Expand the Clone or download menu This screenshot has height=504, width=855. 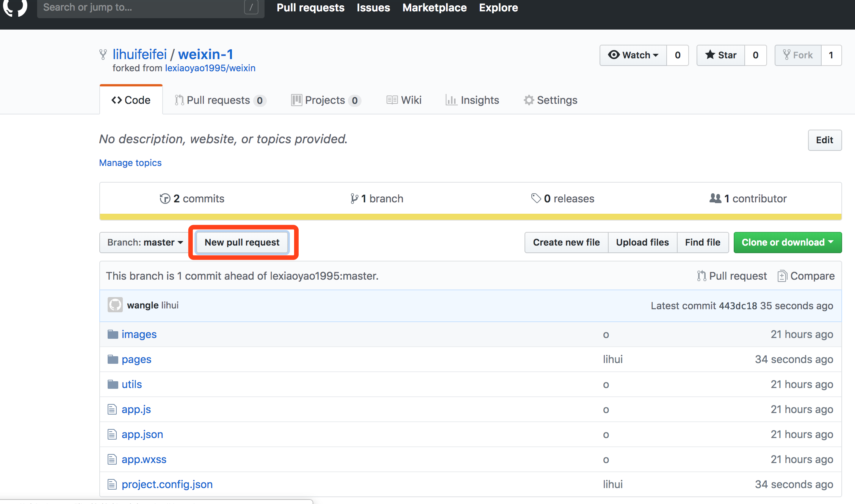pyautogui.click(x=788, y=243)
